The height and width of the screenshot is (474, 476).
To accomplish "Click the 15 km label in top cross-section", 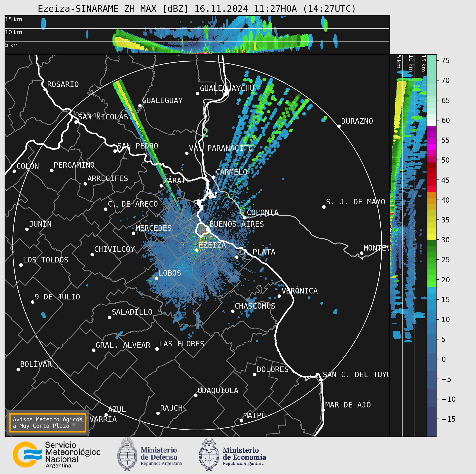I will [x=14, y=19].
